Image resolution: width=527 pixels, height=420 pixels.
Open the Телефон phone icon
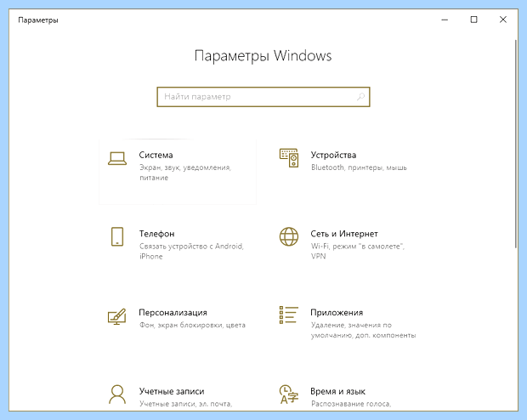tap(117, 236)
